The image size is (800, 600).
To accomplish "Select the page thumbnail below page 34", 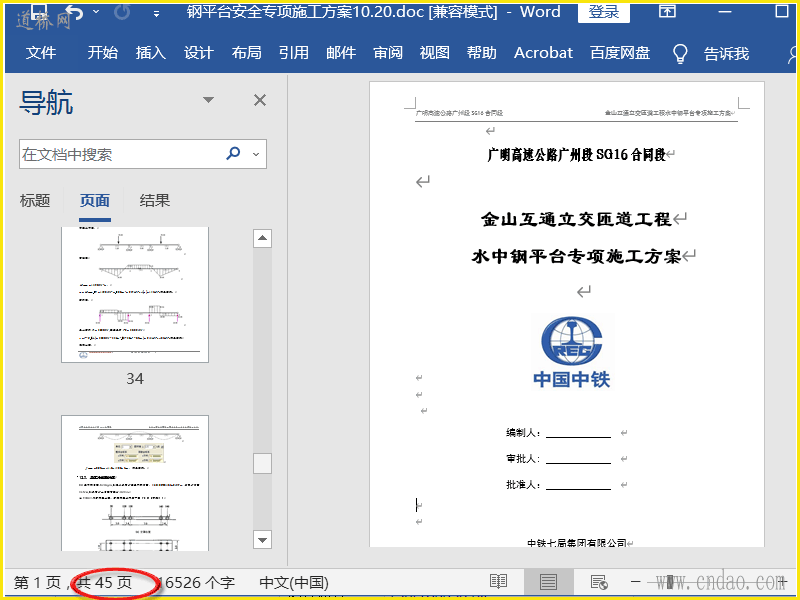I will pos(135,483).
